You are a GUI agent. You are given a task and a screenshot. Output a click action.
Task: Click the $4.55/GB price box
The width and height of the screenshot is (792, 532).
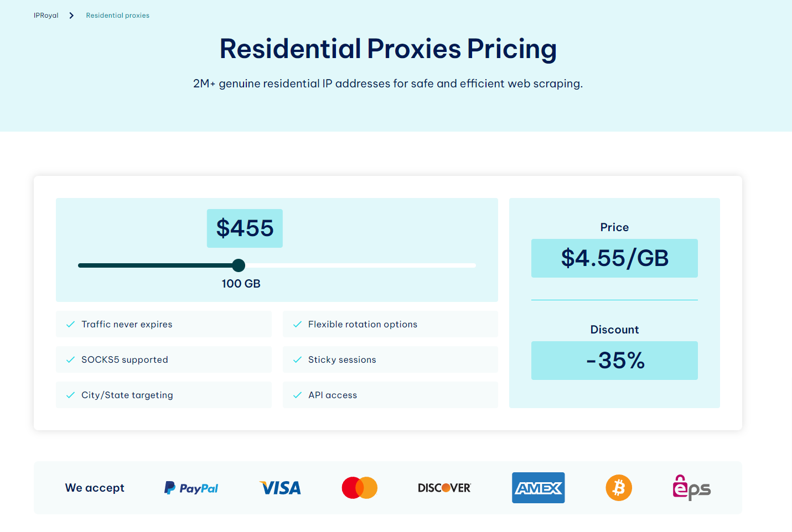(614, 258)
